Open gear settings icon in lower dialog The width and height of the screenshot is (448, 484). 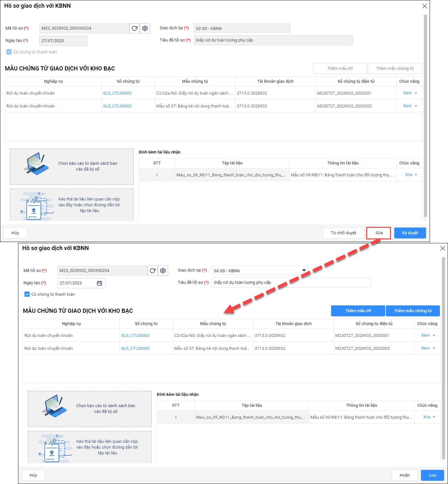coord(163,271)
